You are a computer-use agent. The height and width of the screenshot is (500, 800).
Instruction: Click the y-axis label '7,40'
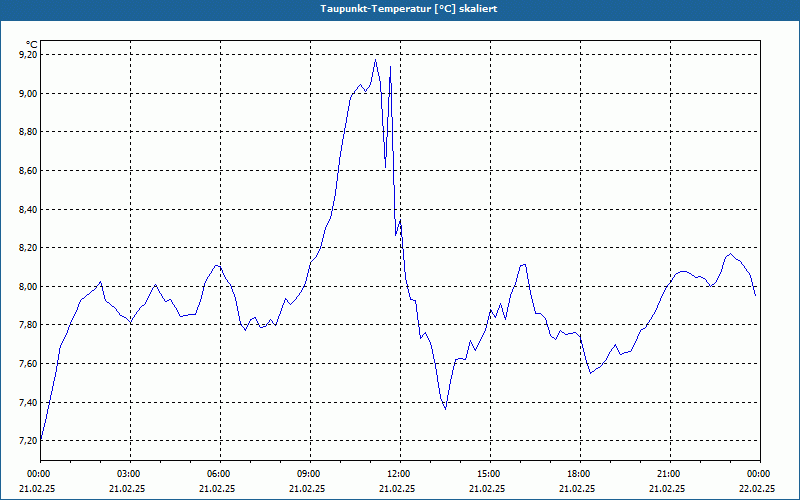tap(27, 403)
